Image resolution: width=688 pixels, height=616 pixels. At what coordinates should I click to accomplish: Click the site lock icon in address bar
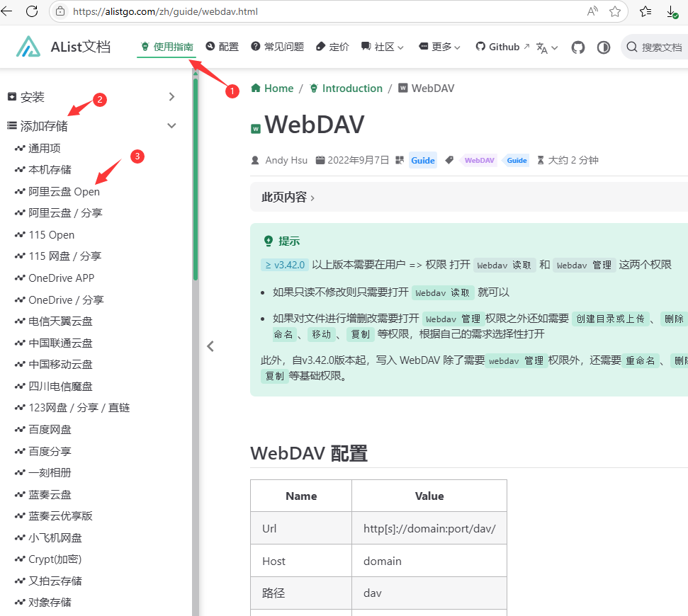pos(60,11)
